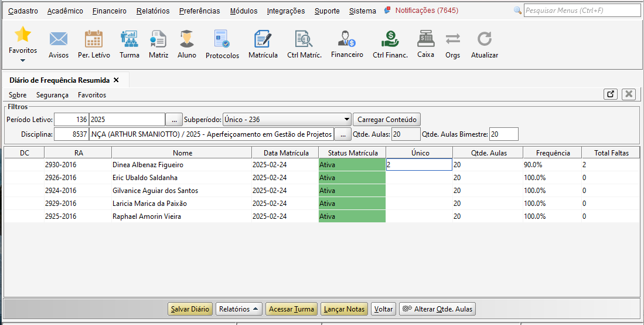Pop out the panel to new window
The height and width of the screenshot is (325, 644).
click(x=611, y=94)
